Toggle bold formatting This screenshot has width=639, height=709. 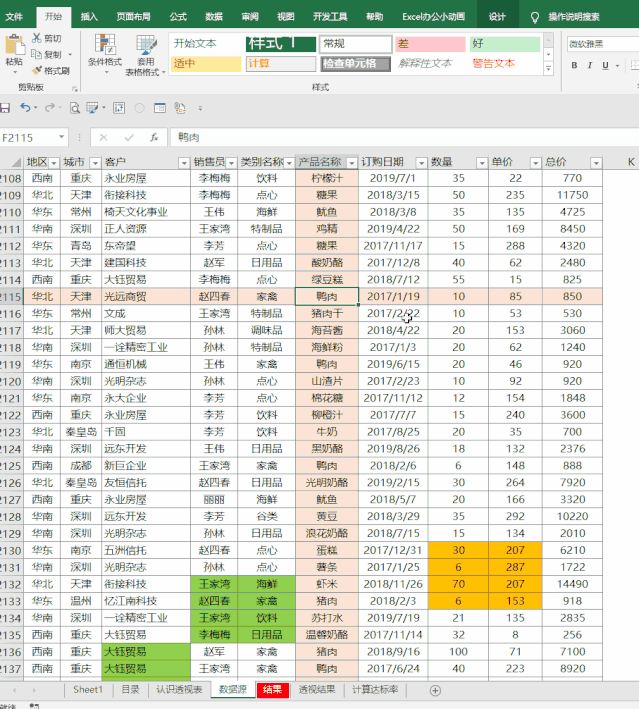574,66
